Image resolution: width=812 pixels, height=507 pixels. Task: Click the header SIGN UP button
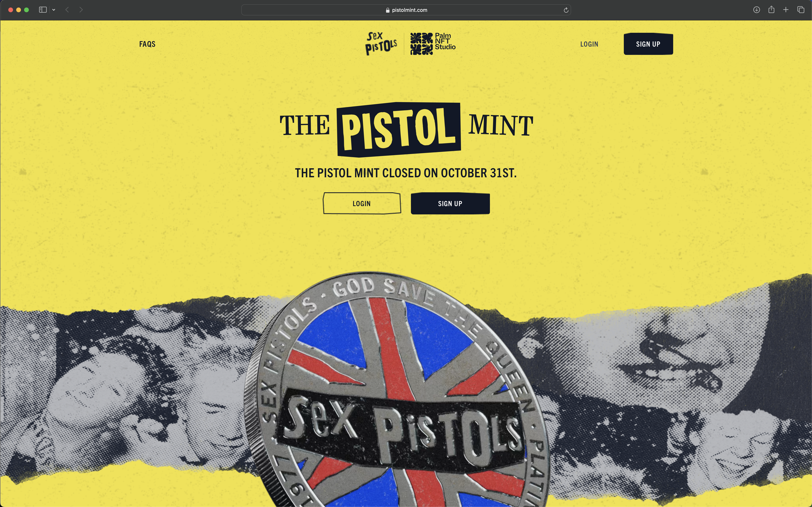pos(648,44)
